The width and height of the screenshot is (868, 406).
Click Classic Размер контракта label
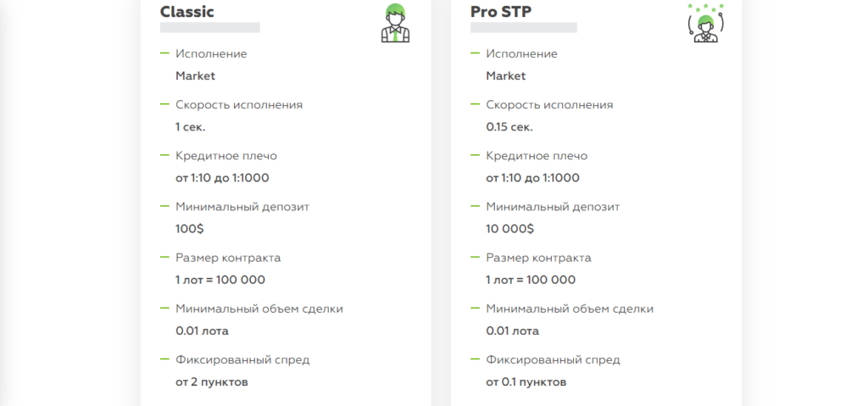pos(228,258)
